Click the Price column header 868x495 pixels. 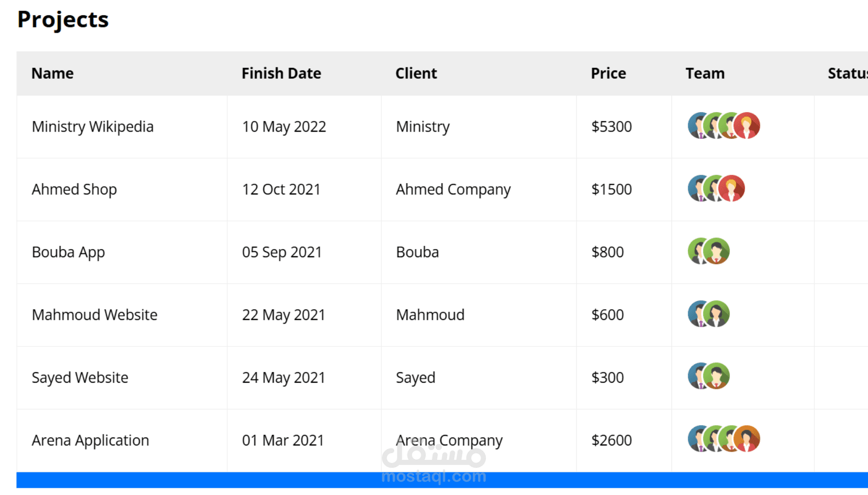coord(608,73)
